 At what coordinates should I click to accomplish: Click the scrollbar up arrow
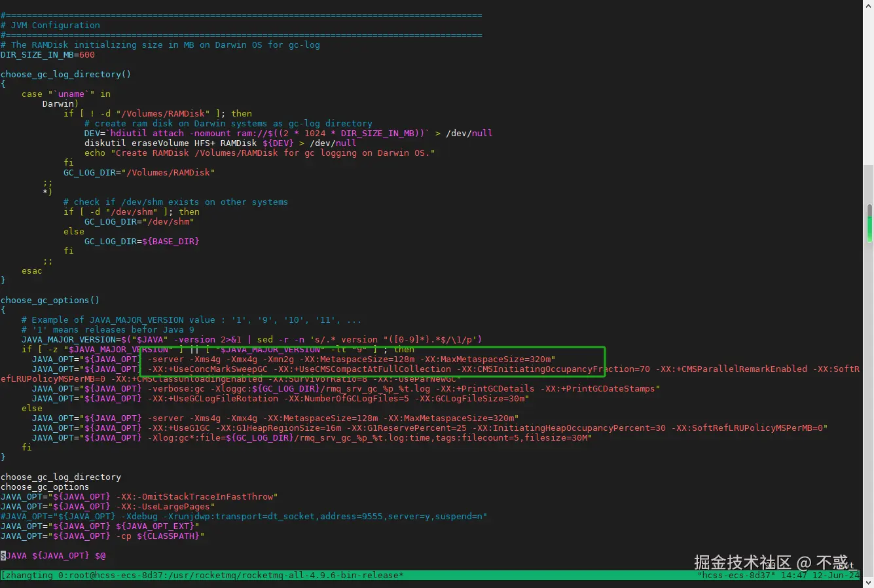click(x=869, y=5)
